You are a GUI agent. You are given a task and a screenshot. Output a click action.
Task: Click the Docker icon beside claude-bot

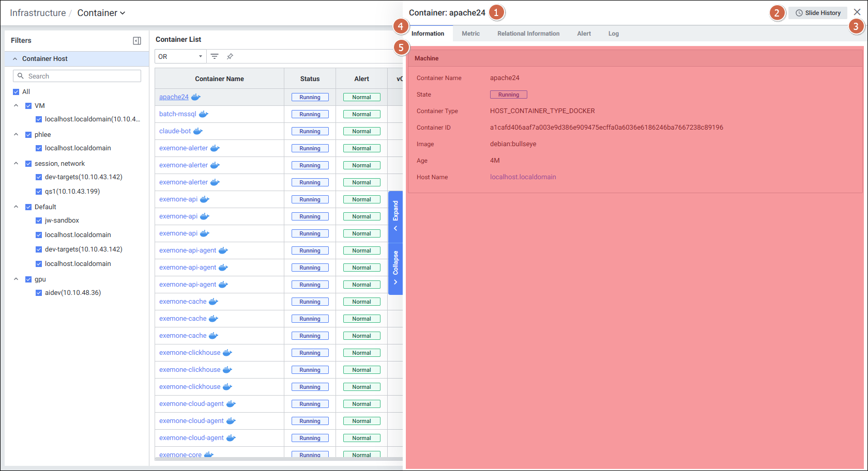click(x=198, y=131)
